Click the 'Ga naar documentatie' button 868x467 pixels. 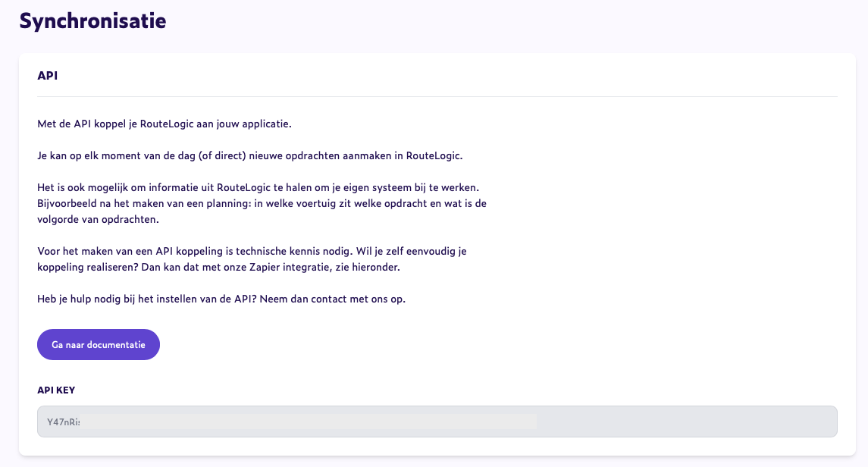pos(98,344)
